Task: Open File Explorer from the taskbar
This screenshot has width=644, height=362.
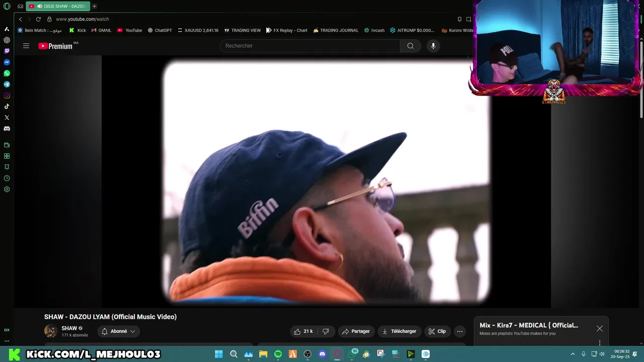Action: [x=263, y=354]
